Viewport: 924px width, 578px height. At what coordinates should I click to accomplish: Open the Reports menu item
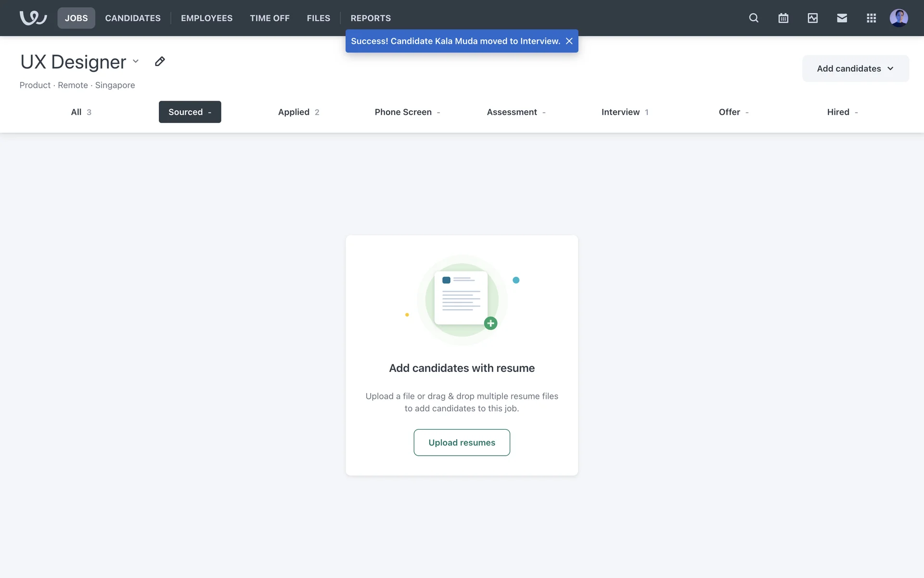[371, 18]
